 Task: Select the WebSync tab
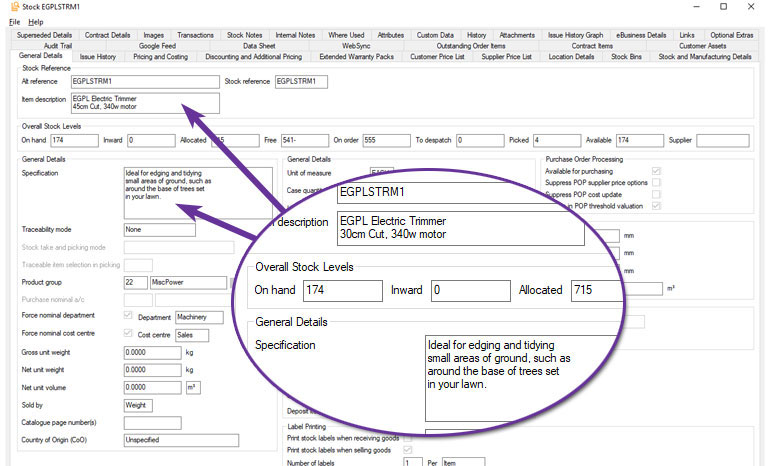coord(356,46)
